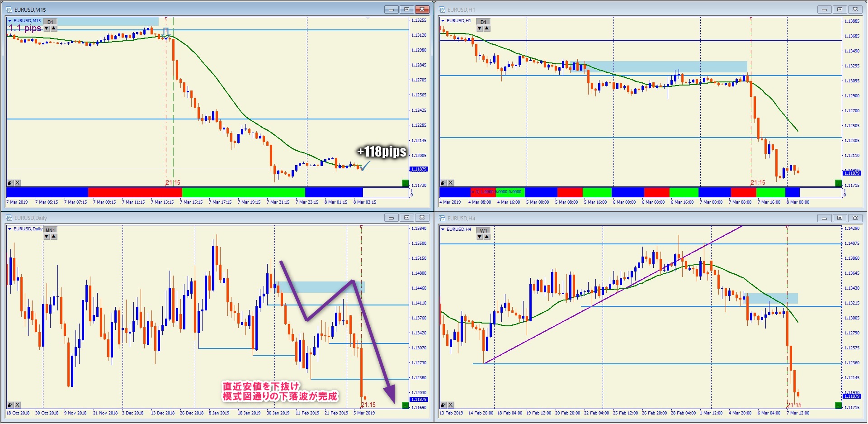Click 1.13120 on the M15 price scale
Screen dimensions: 868x424
419,35
